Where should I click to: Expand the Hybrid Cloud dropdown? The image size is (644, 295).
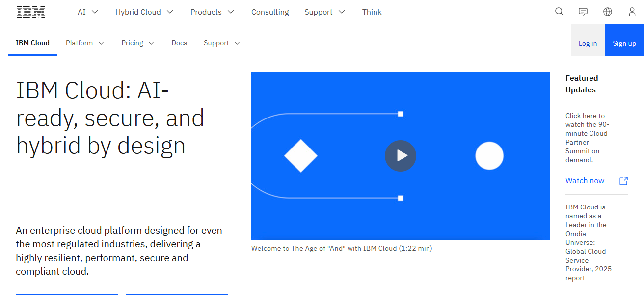point(144,12)
